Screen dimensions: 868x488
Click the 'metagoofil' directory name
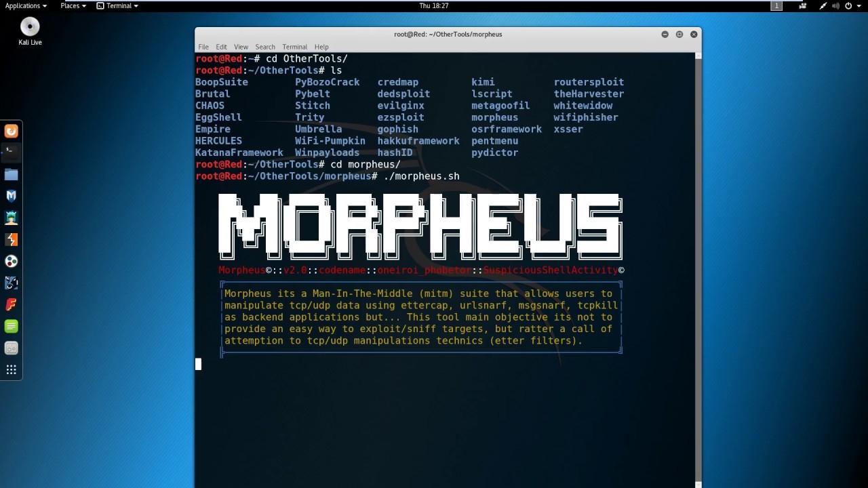pyautogui.click(x=500, y=106)
